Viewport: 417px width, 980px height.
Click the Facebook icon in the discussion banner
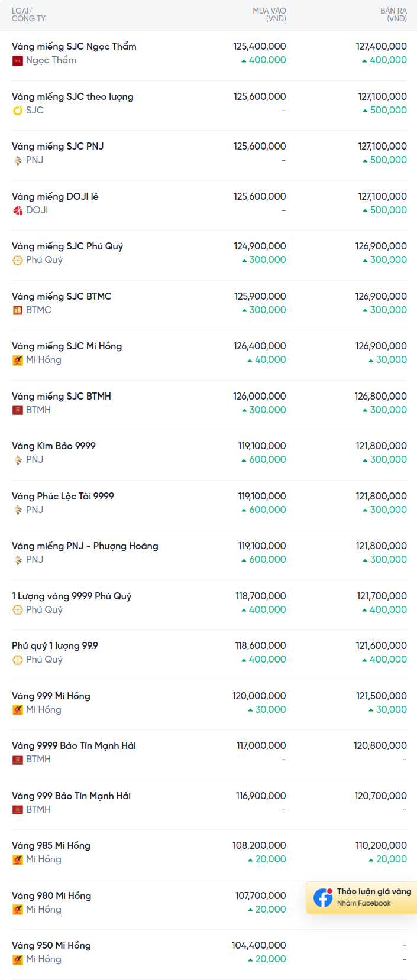(323, 897)
